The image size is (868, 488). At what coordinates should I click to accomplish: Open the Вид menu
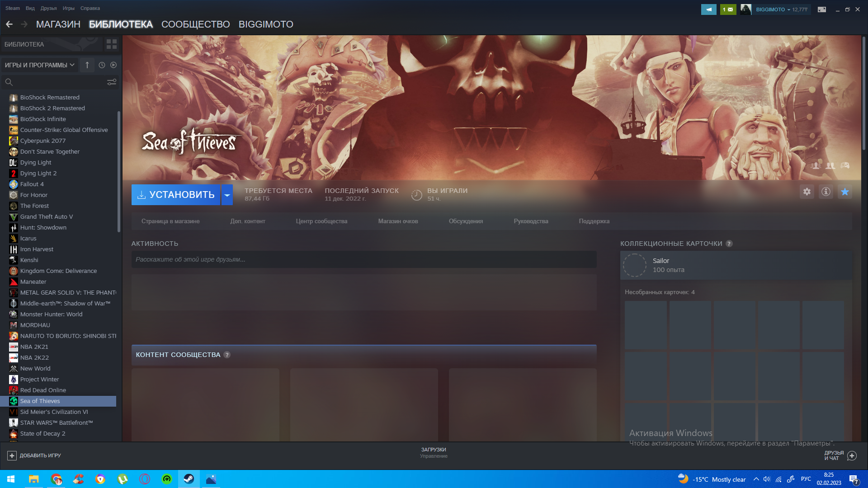click(x=30, y=8)
